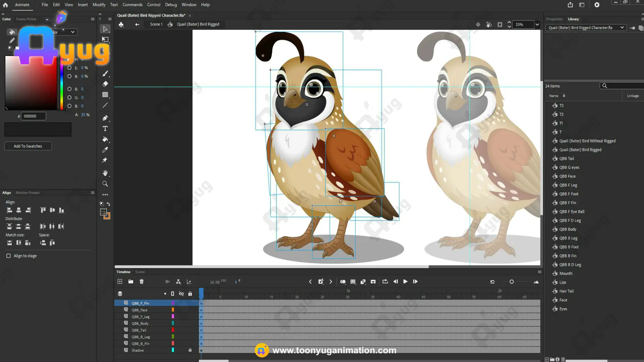Select the Text tool in toolbar
The image size is (644, 362).
coord(105,129)
